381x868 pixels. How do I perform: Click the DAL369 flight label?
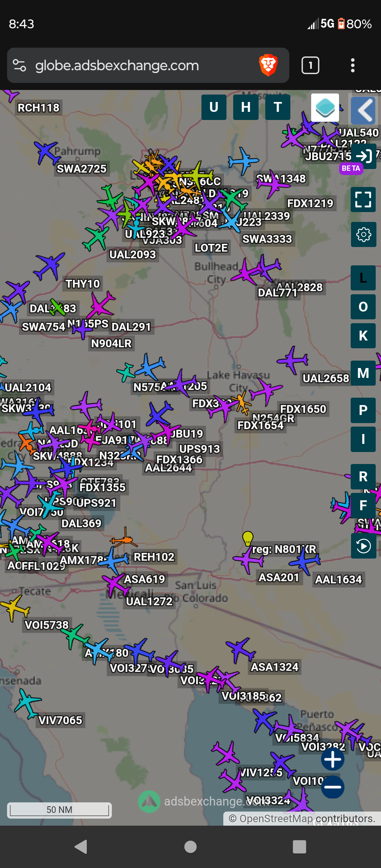[x=81, y=523]
